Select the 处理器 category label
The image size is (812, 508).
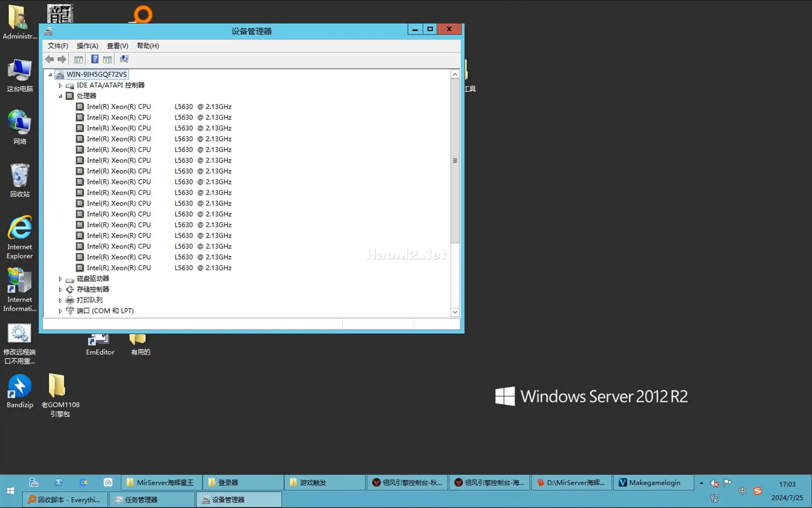[x=86, y=96]
